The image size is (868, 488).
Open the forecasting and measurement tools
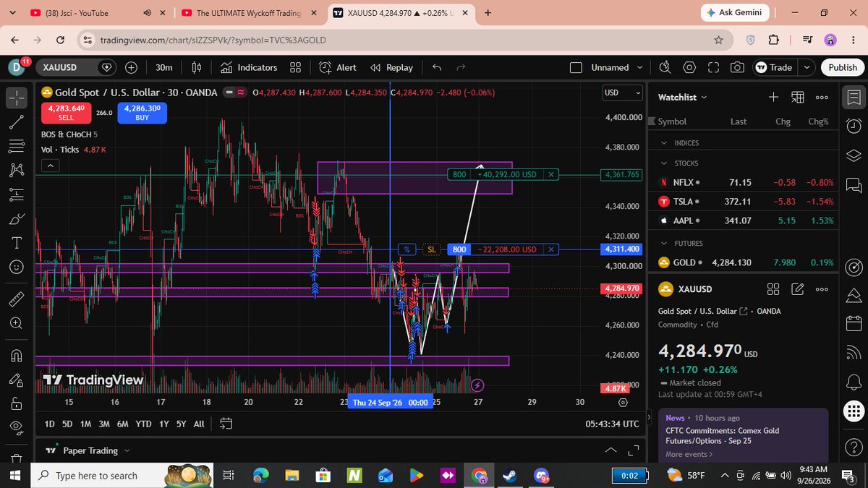pos(17,194)
